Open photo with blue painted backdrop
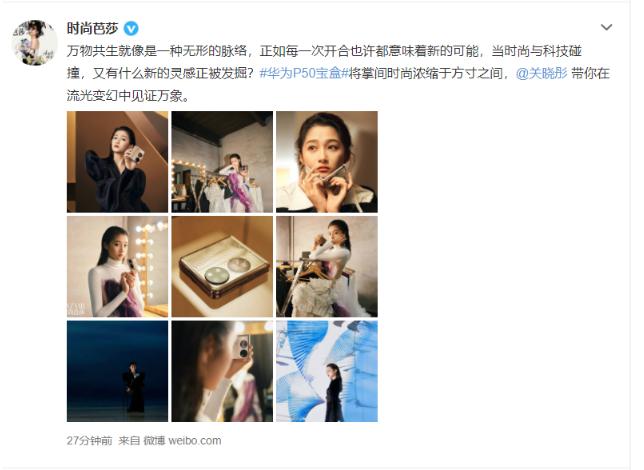Image resolution: width=644 pixels, height=470 pixels. (327, 371)
